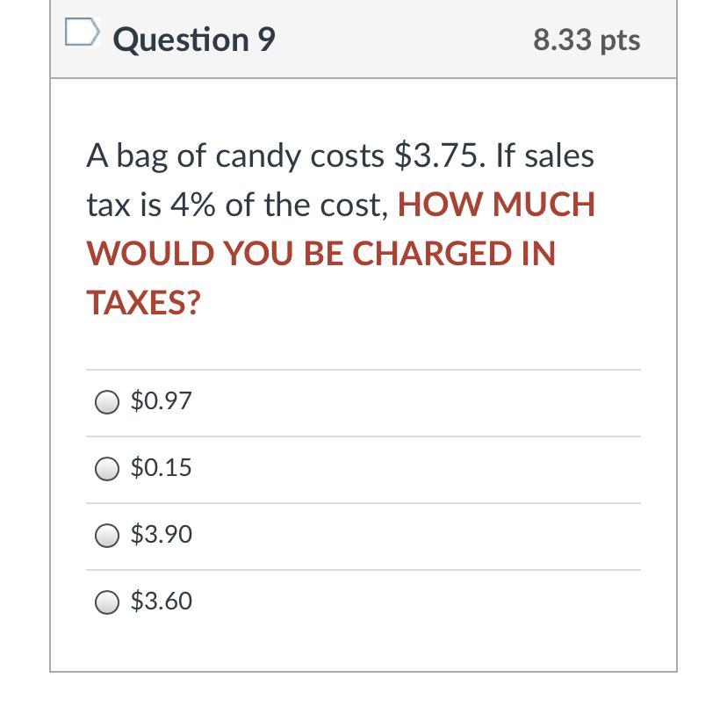Pick the $3.60 radio button

click(107, 602)
